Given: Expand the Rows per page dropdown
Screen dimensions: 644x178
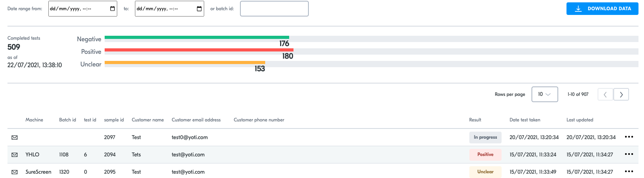Looking at the screenshot, I should (x=544, y=94).
